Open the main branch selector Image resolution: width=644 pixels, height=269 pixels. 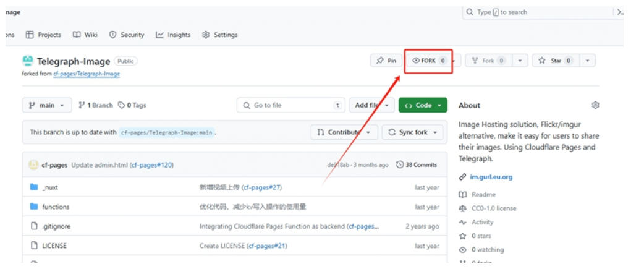tap(47, 105)
